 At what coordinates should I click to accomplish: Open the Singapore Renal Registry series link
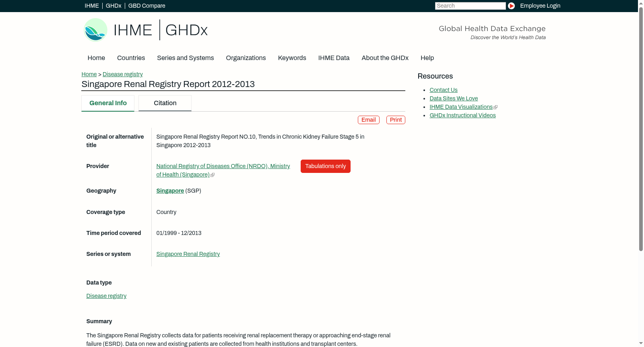click(x=188, y=254)
